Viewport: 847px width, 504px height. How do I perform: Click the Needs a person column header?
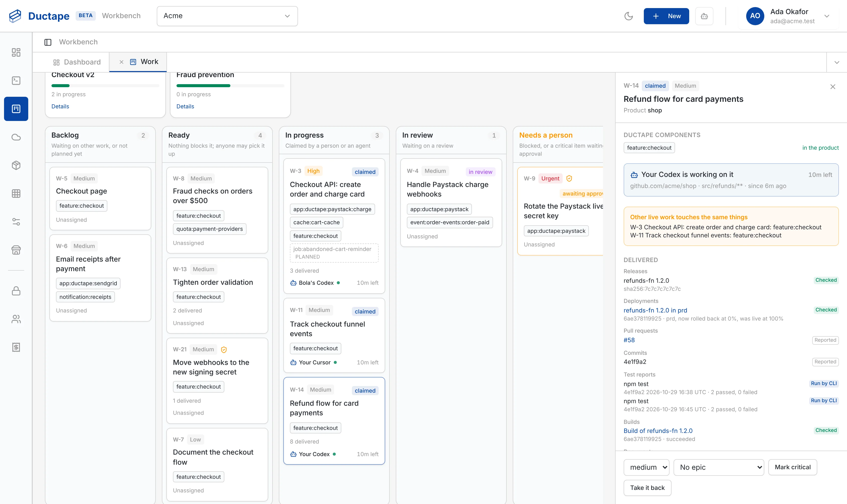click(546, 135)
